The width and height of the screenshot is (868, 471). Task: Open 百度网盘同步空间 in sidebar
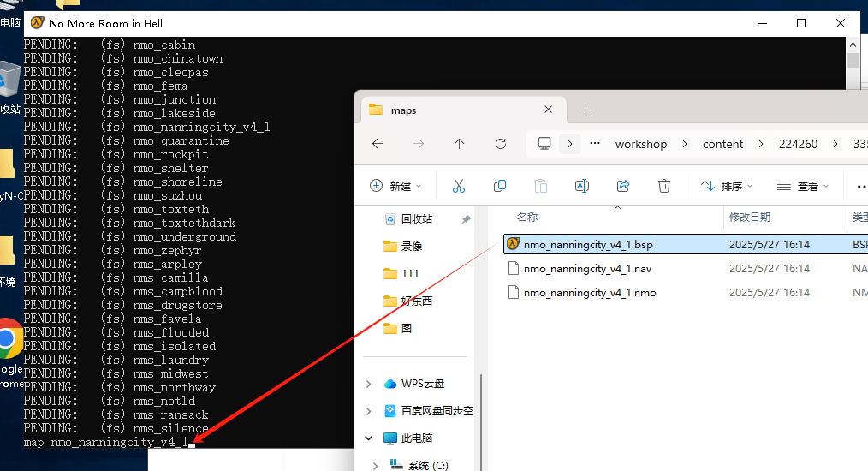(429, 410)
